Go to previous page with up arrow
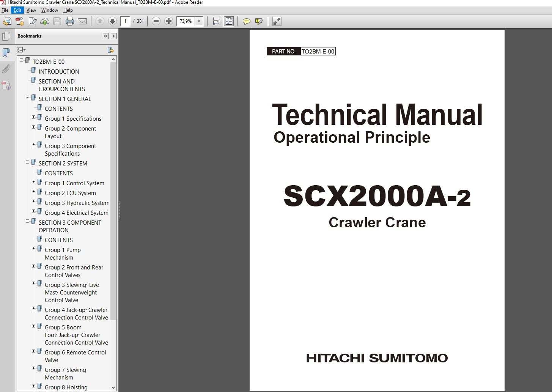 pos(100,21)
